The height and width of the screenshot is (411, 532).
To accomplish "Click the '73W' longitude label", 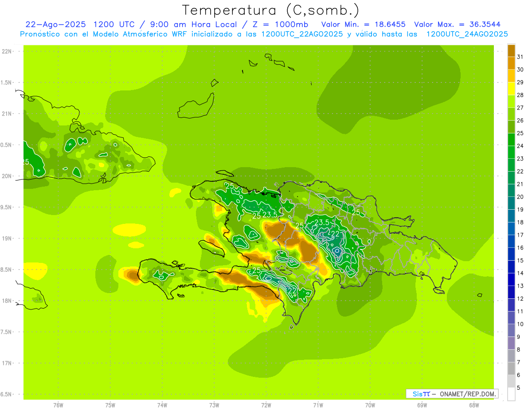I will [x=214, y=405].
